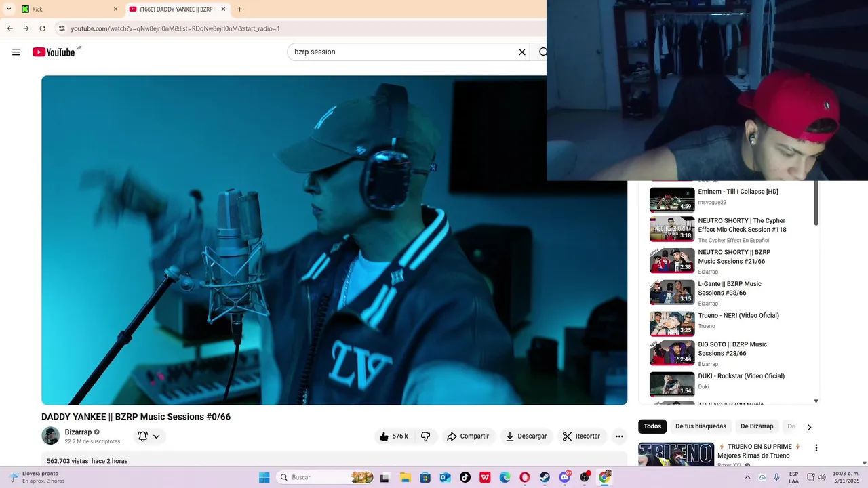Click the playlist scrollbar thumb

(816, 203)
